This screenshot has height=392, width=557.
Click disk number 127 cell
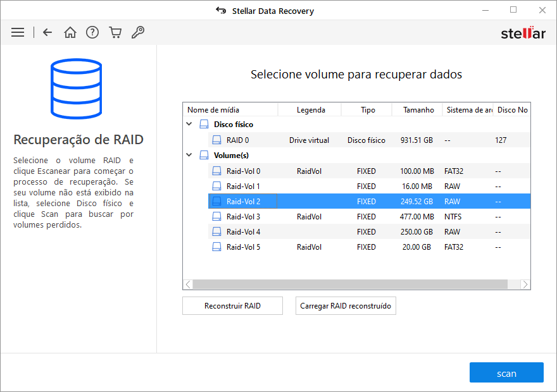pos(501,140)
